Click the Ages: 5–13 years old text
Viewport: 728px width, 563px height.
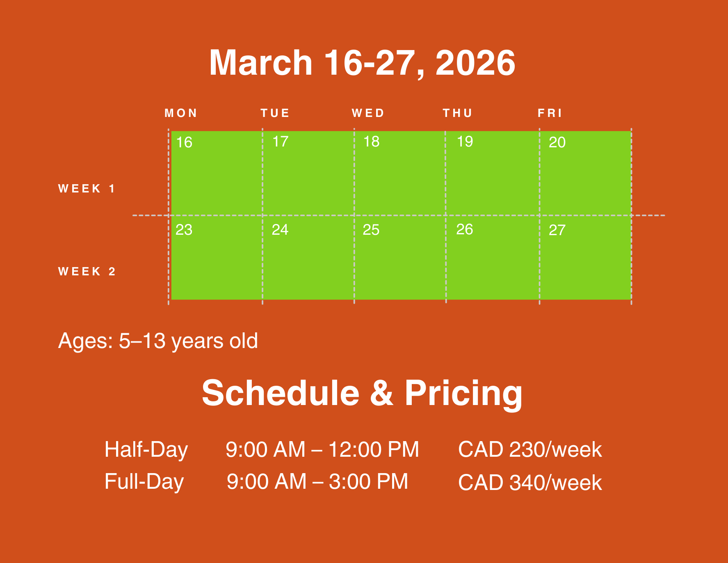(158, 341)
